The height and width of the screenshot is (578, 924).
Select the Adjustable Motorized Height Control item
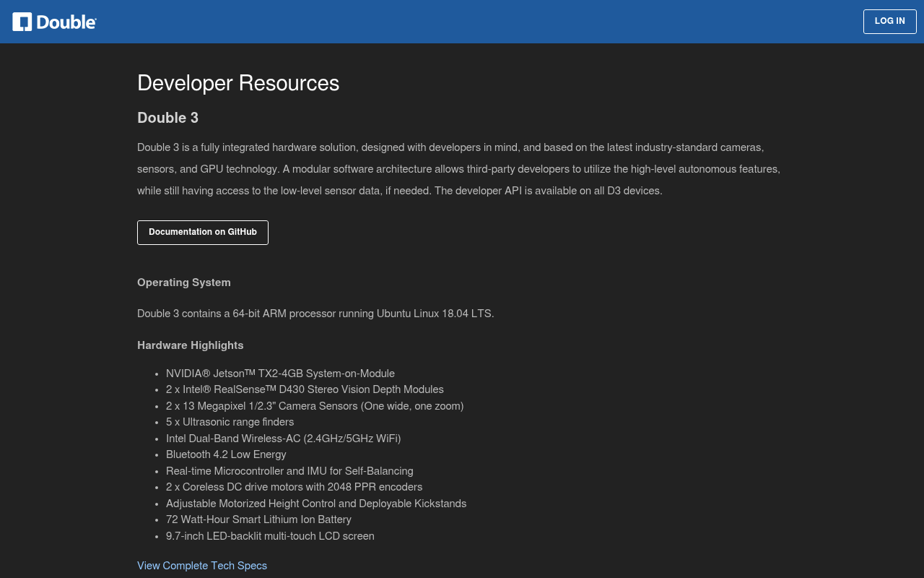[316, 504]
